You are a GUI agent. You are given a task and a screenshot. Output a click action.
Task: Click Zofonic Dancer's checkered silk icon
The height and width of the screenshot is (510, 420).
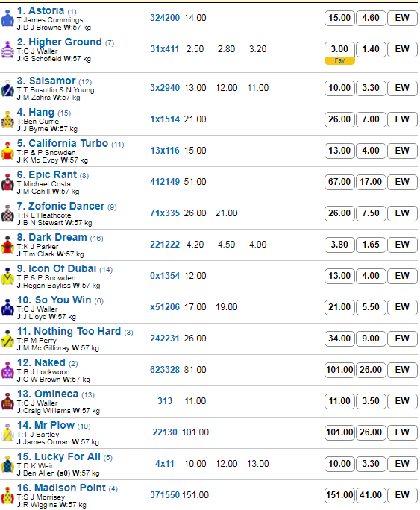tap(7, 214)
